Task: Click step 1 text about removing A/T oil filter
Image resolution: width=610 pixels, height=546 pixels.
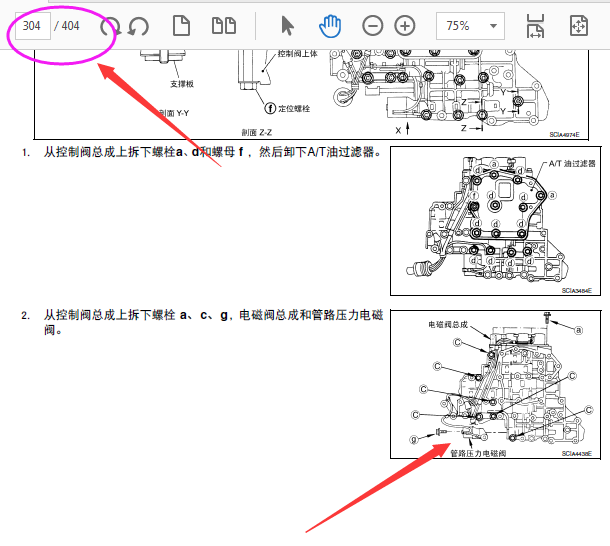Action: click(213, 152)
